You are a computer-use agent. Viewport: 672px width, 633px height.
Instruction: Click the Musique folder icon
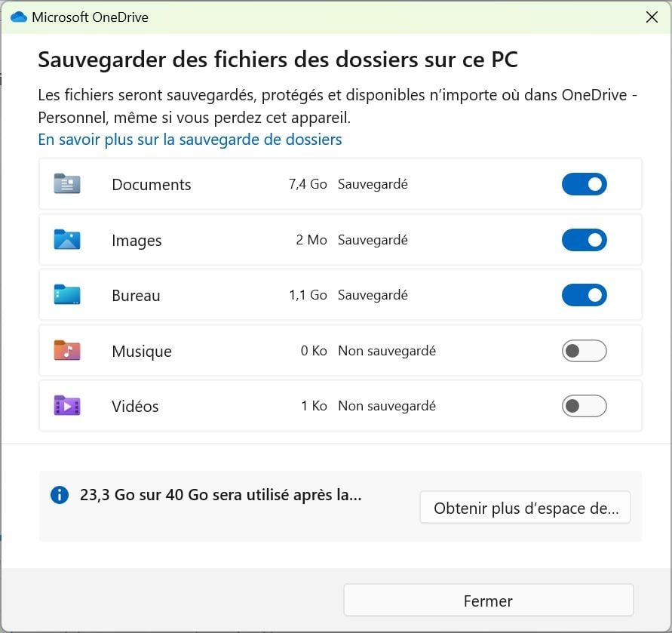point(67,350)
